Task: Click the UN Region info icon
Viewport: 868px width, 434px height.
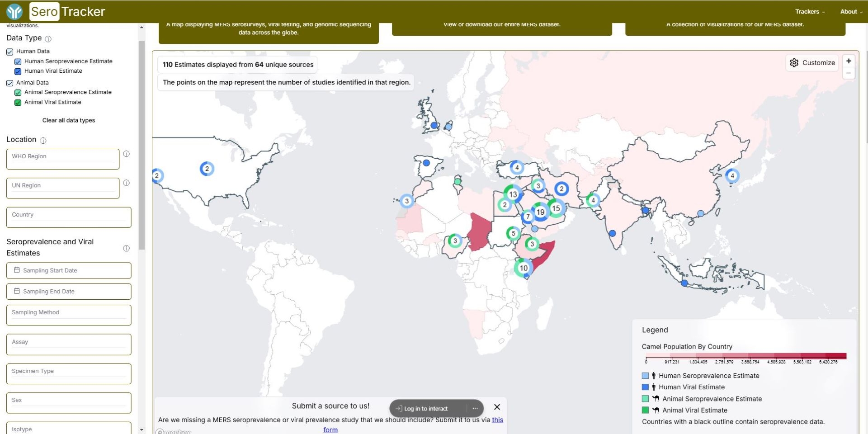Action: point(127,183)
